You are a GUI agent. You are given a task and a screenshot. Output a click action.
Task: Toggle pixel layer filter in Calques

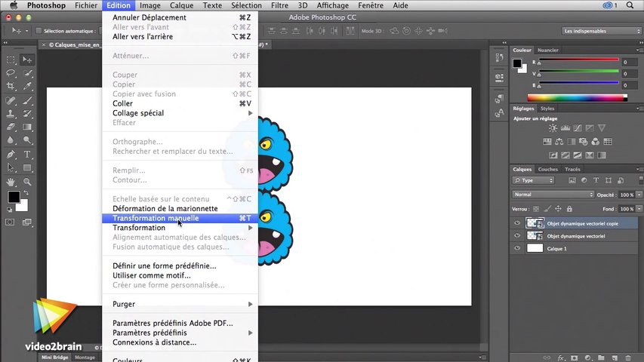coord(572,180)
